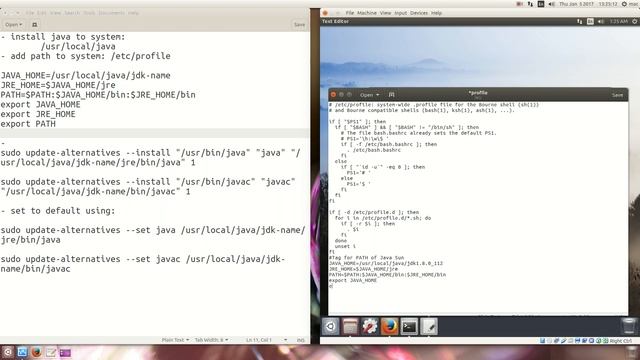
Task: Click '- set to default using:' line
Action: pyautogui.click(x=58, y=211)
